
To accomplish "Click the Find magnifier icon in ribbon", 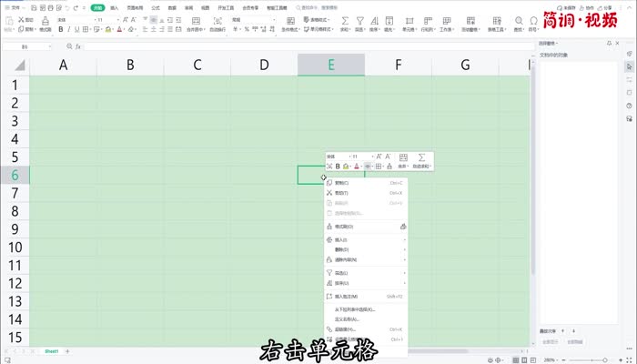I will [x=518, y=18].
